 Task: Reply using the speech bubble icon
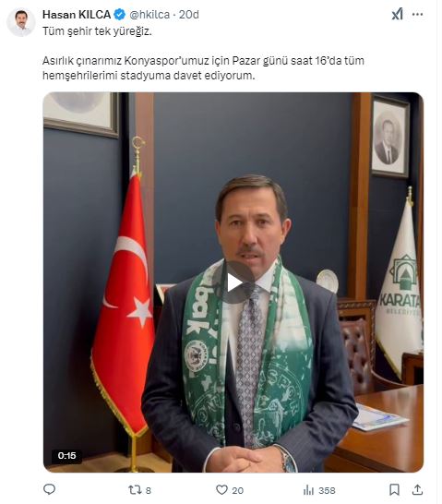point(49,489)
